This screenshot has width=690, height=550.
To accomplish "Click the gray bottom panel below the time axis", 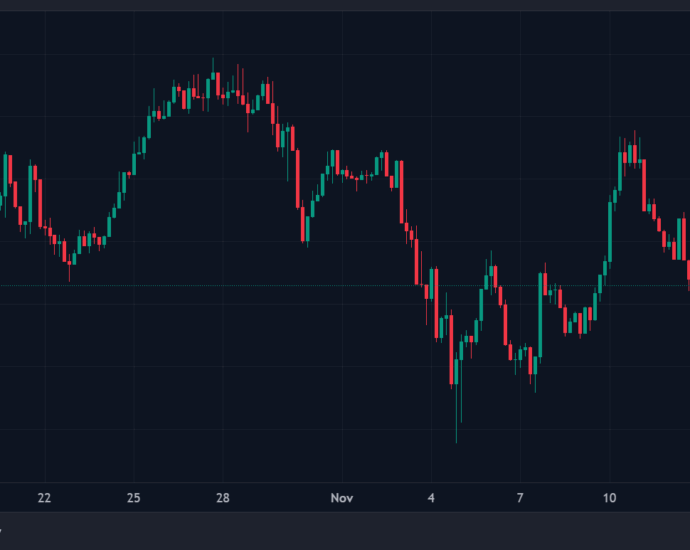I will 345,531.
